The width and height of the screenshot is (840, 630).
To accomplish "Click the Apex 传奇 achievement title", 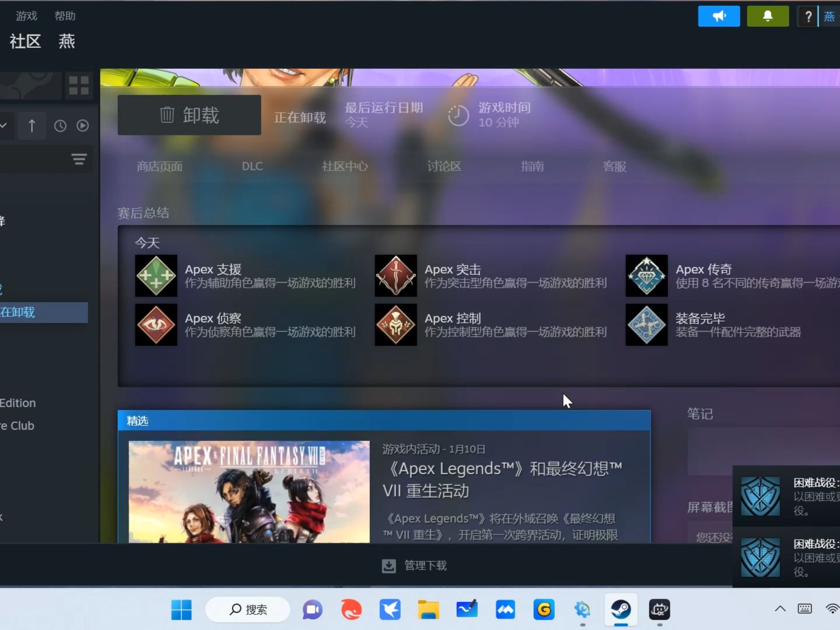I will [x=703, y=269].
